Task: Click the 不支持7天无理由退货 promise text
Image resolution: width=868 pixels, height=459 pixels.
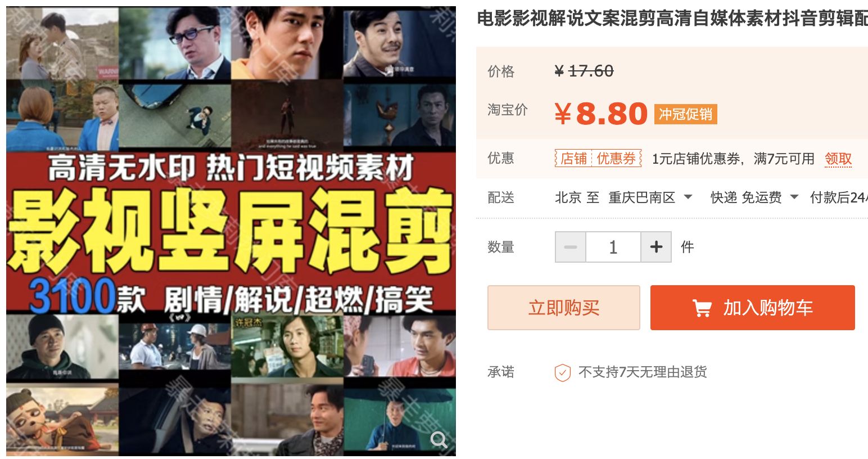Action: [643, 372]
